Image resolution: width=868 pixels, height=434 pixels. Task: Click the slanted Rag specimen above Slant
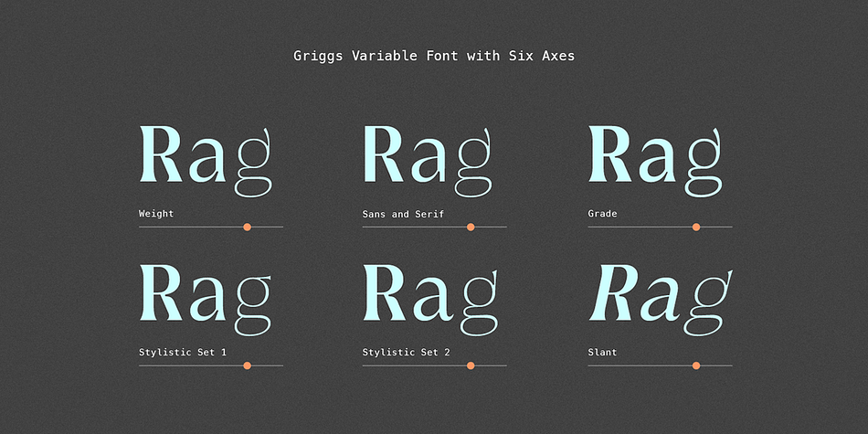[x=661, y=300]
